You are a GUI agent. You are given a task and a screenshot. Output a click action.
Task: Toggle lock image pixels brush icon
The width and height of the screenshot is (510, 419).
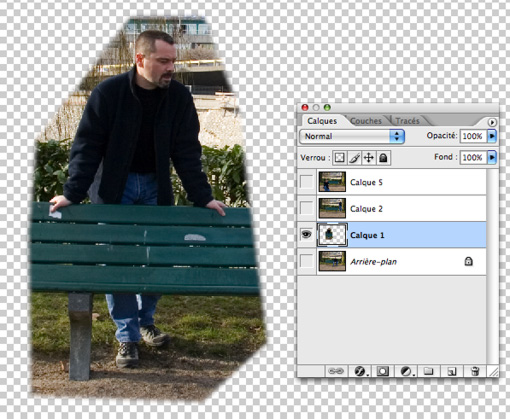(x=354, y=158)
